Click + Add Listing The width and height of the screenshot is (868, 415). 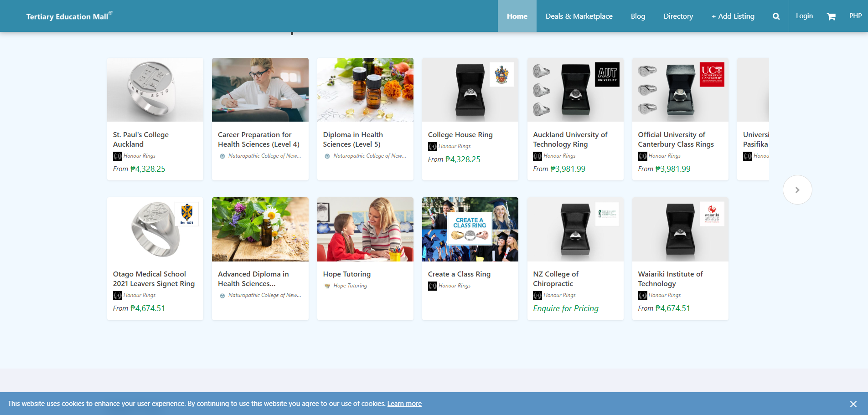pos(733,16)
